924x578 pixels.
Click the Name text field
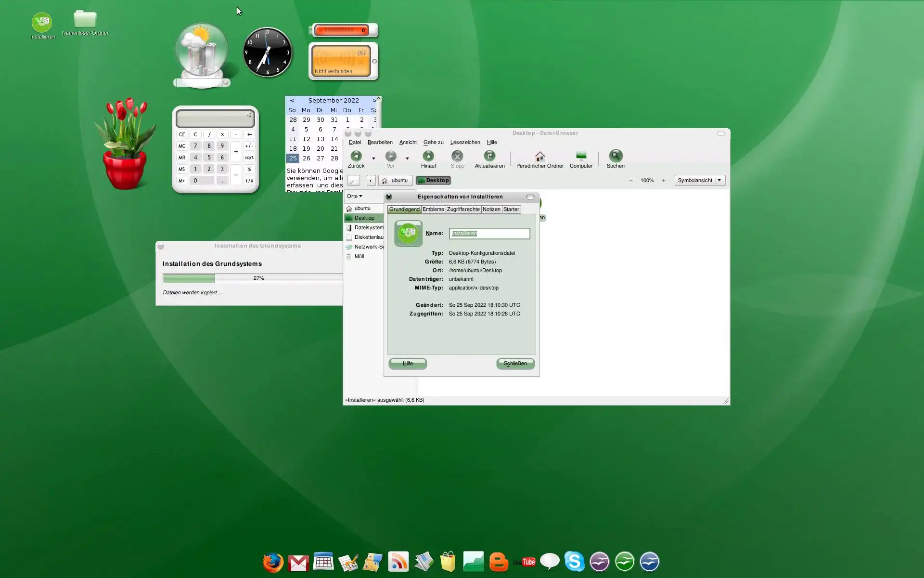(489, 234)
